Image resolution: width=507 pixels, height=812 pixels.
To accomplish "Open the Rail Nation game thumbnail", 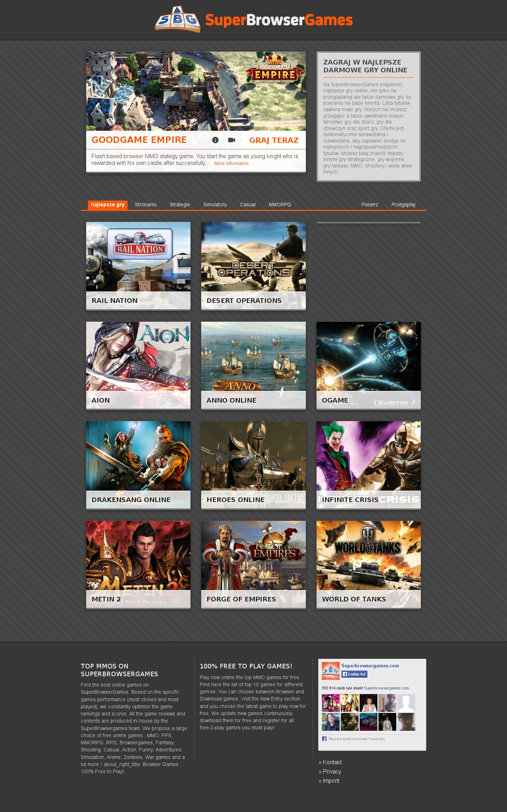I will point(138,257).
